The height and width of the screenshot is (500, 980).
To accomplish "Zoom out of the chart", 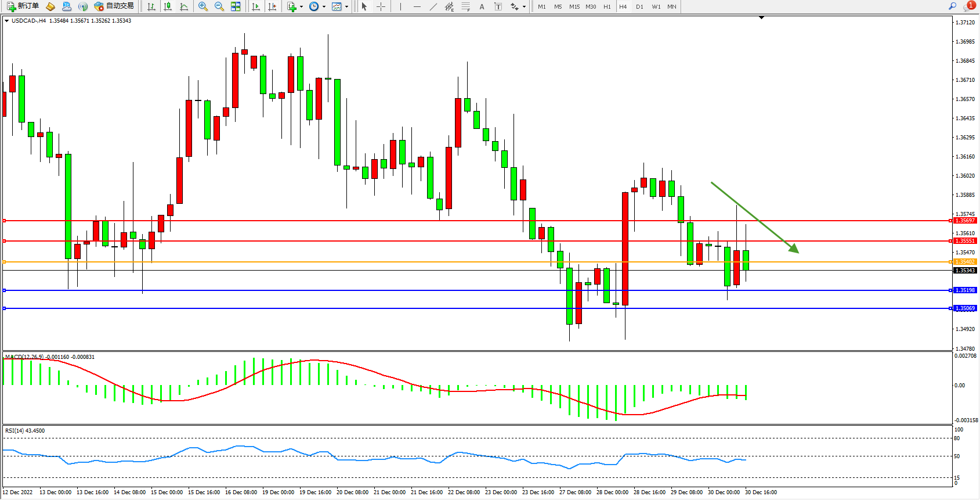I will point(219,6).
